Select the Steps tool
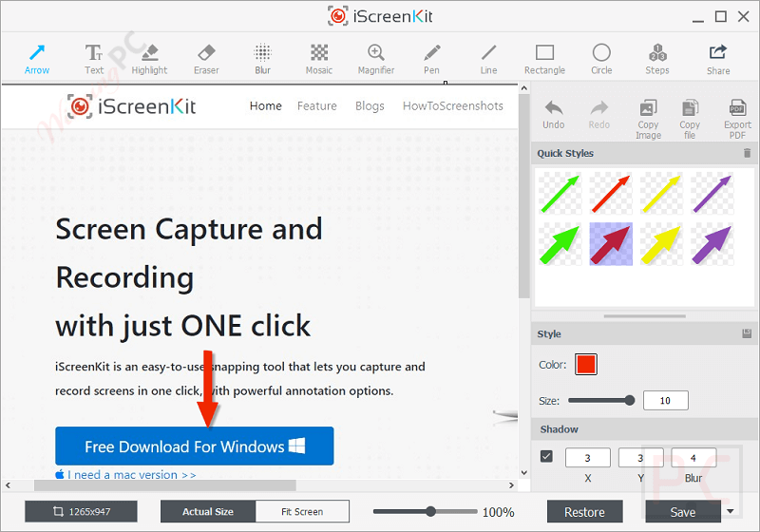This screenshot has height=532, width=760. coord(657,60)
